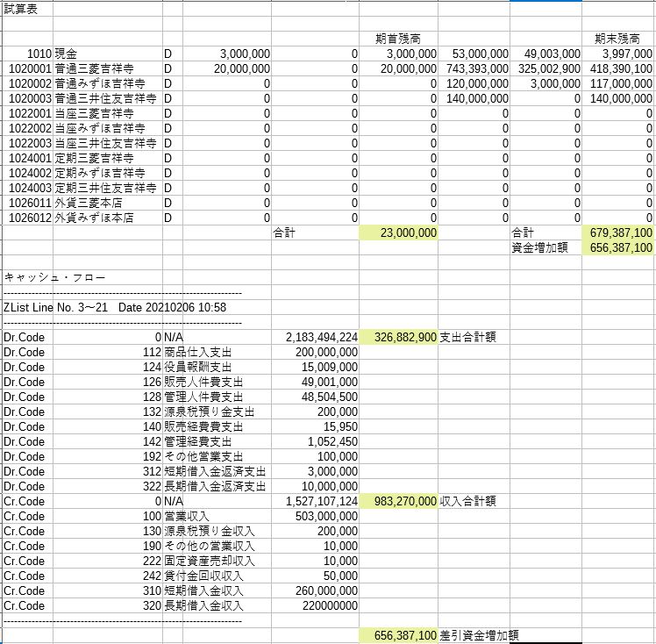This screenshot has width=656, height=644.
Task: Click the 期首残高 column header
Action: tap(398, 39)
